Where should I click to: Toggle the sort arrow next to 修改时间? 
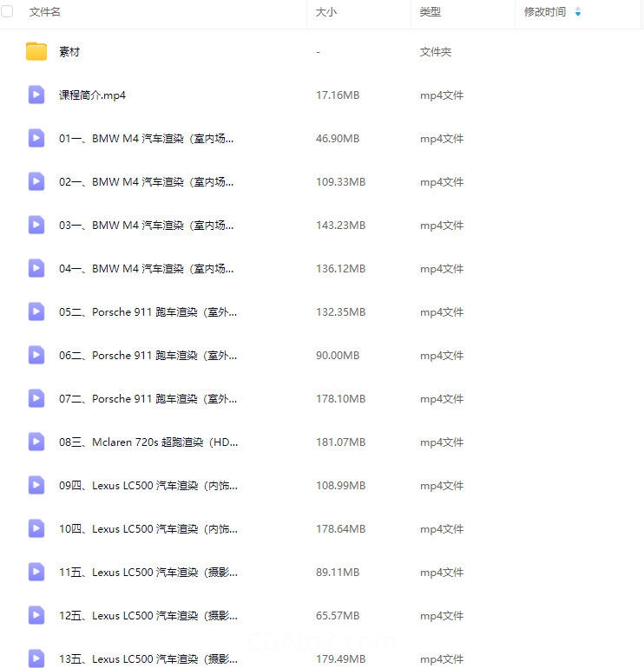pos(578,12)
